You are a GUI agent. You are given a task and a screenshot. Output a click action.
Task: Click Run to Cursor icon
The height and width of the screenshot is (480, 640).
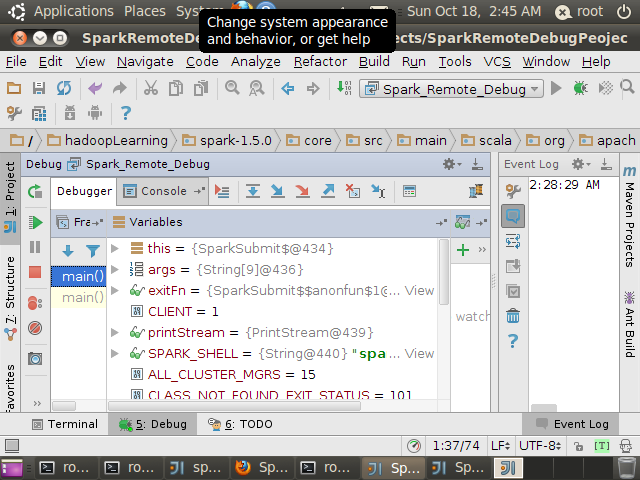coord(378,191)
